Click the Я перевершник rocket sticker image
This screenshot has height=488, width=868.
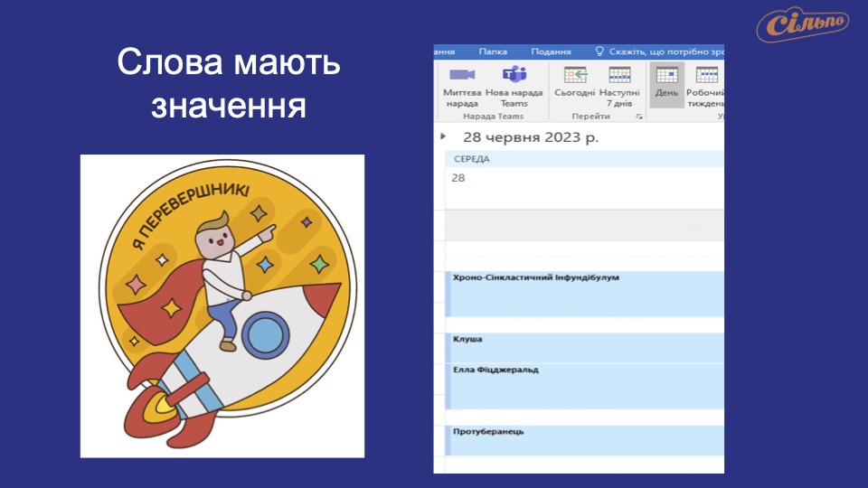(x=222, y=305)
